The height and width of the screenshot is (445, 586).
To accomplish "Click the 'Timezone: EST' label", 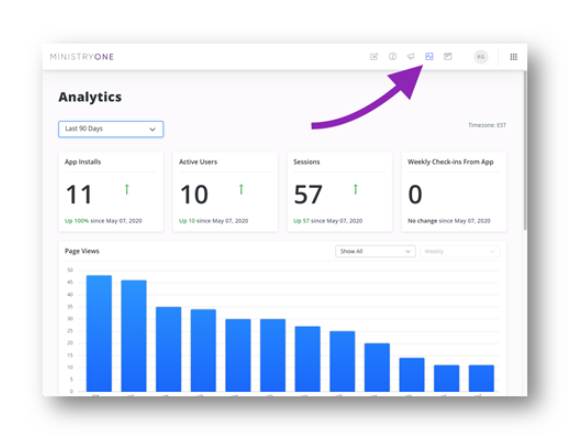I will tap(487, 125).
